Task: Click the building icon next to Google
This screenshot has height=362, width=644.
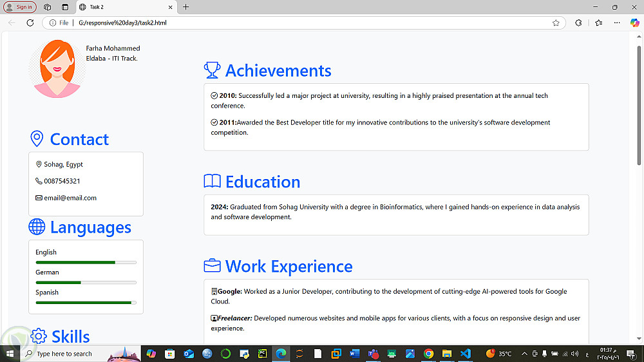Action: (x=214, y=291)
